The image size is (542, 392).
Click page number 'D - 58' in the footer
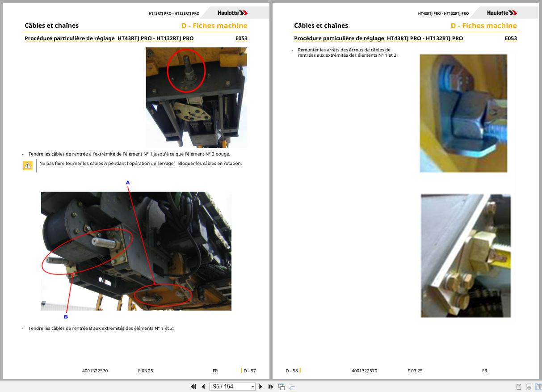point(292,371)
